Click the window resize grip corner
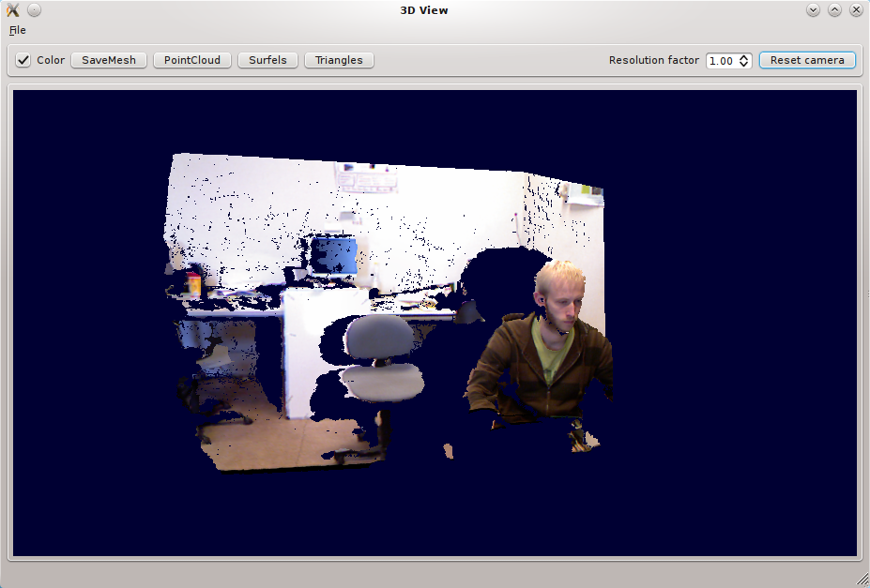The width and height of the screenshot is (870, 588). point(862,580)
